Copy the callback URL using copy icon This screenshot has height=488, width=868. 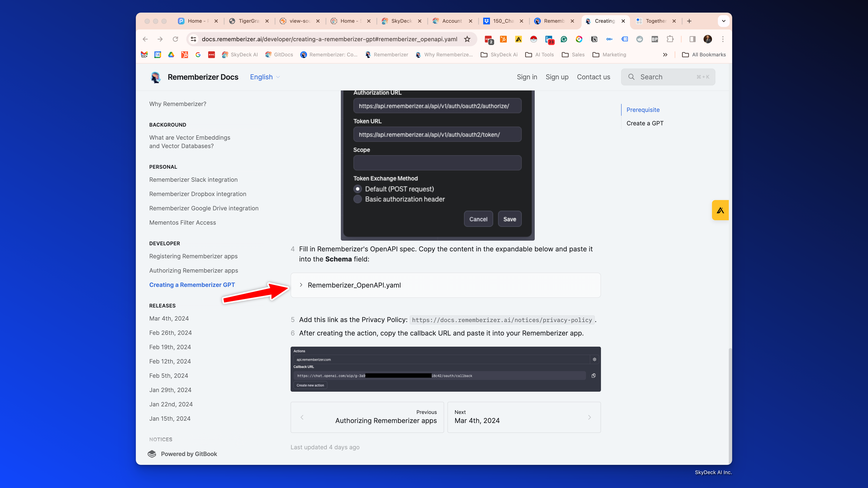tap(593, 375)
